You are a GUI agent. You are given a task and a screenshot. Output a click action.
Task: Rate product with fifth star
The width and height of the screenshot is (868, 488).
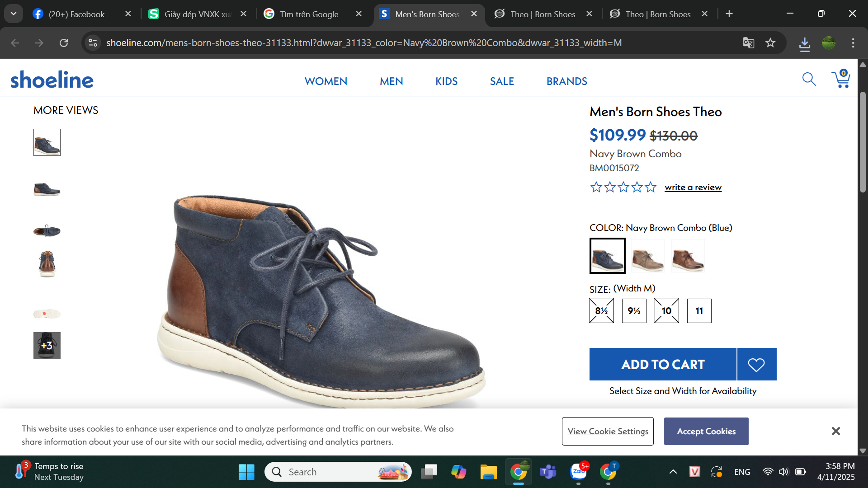point(651,187)
